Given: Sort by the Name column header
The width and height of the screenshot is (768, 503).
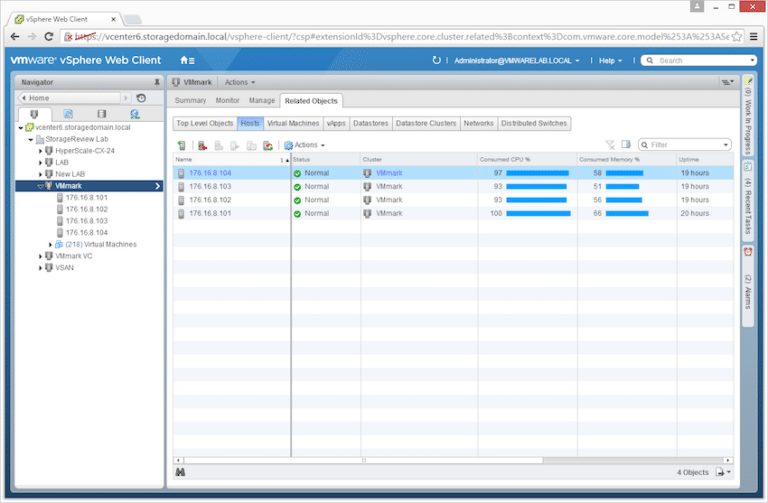Looking at the screenshot, I should coord(232,160).
